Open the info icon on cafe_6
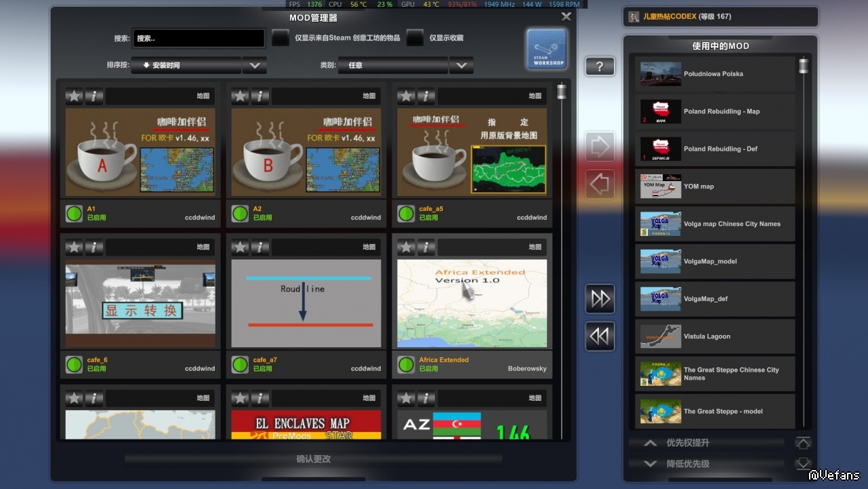The height and width of the screenshot is (489, 868). pos(94,248)
